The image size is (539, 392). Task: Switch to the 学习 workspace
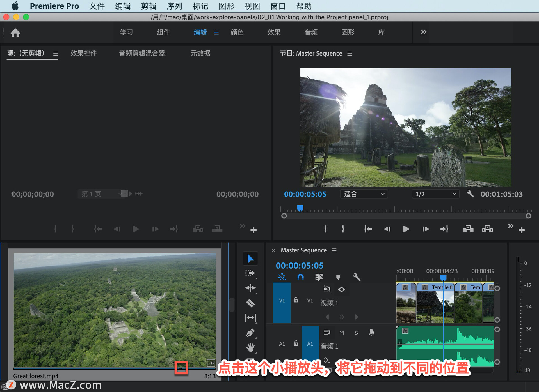(126, 32)
